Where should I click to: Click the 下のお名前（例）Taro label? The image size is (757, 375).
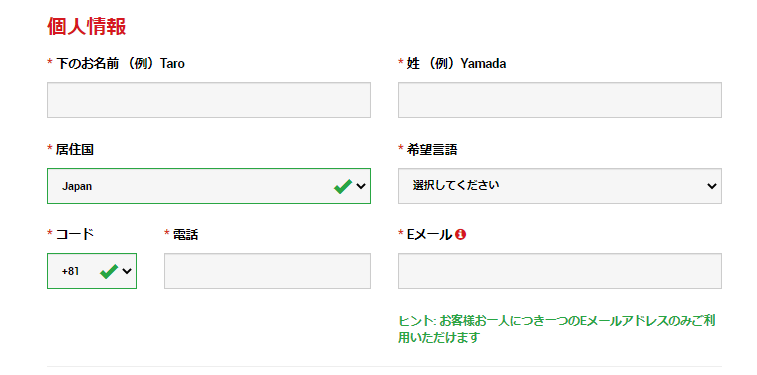click(x=121, y=63)
